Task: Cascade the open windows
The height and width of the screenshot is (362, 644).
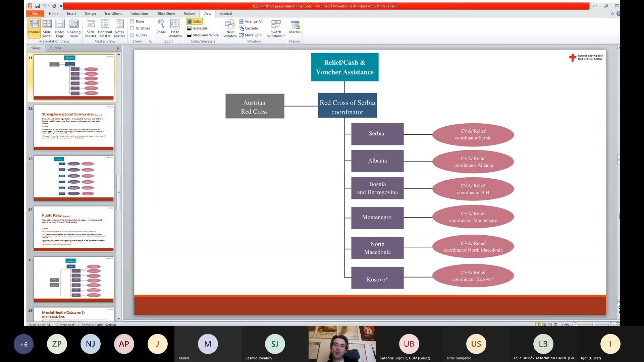Action: coord(249,28)
